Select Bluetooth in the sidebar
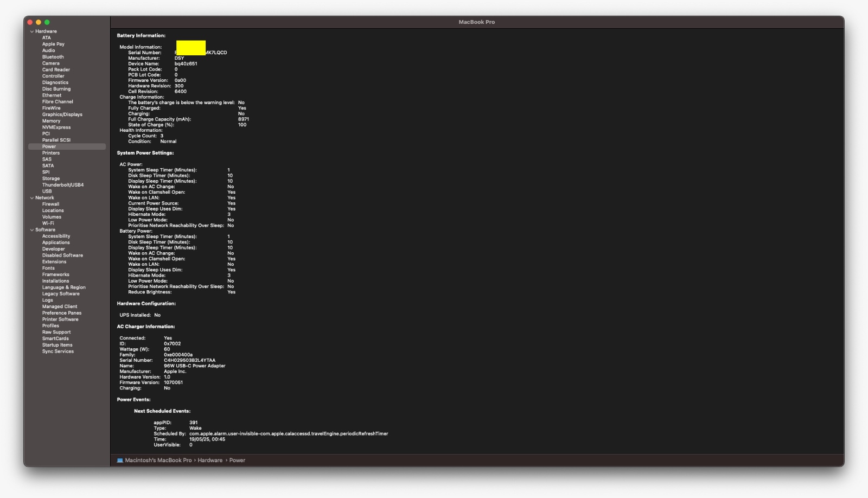 pyautogui.click(x=53, y=57)
